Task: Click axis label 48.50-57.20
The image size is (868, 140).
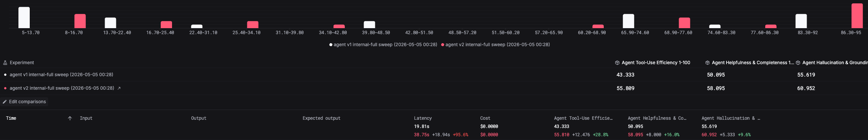Action: [x=462, y=33]
